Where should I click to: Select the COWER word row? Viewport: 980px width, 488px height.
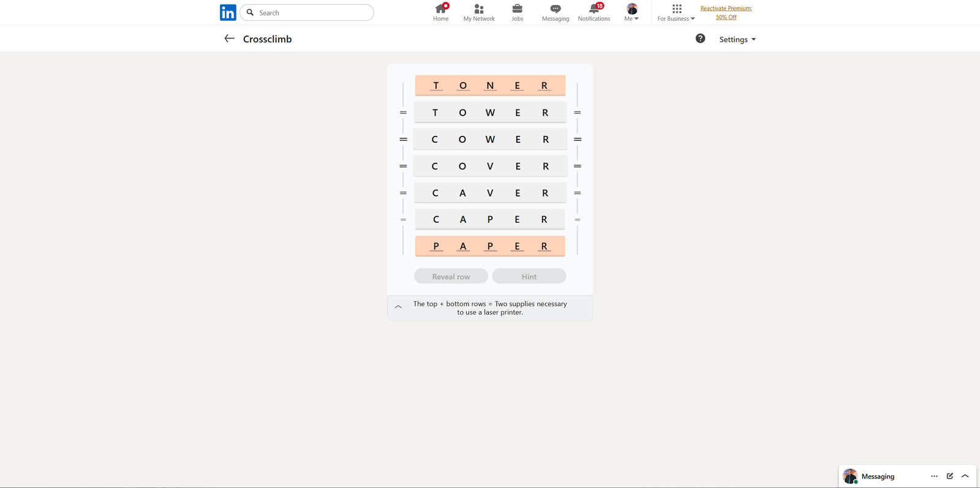(490, 140)
